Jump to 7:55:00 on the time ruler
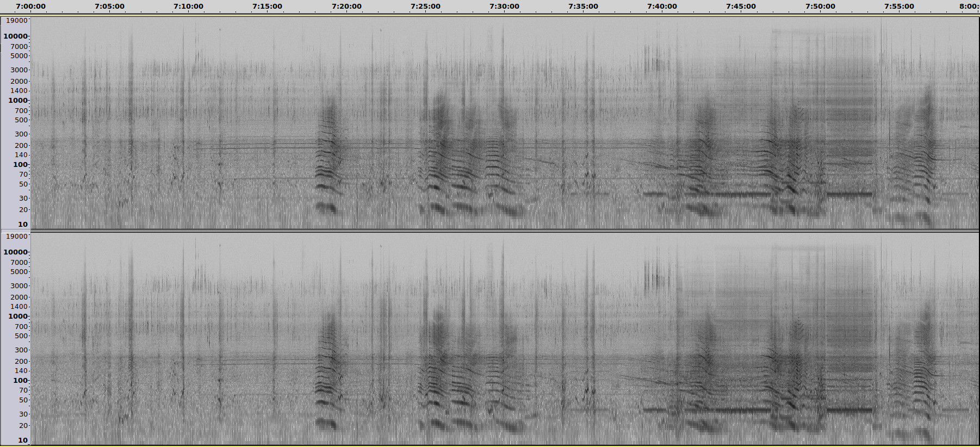 click(x=899, y=7)
